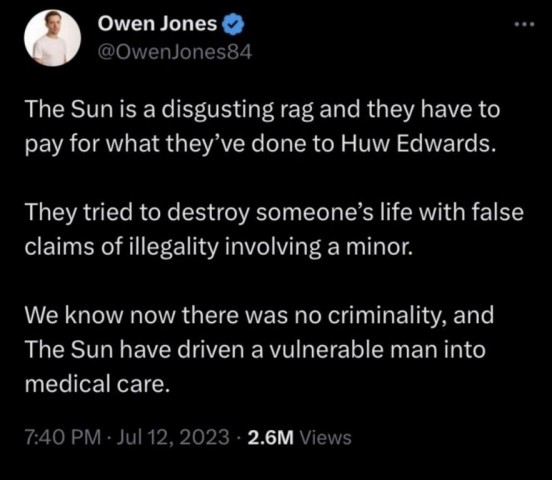Image resolution: width=552 pixels, height=480 pixels.
Task: Click the word "criminality" in the tweet
Action: pos(387,316)
